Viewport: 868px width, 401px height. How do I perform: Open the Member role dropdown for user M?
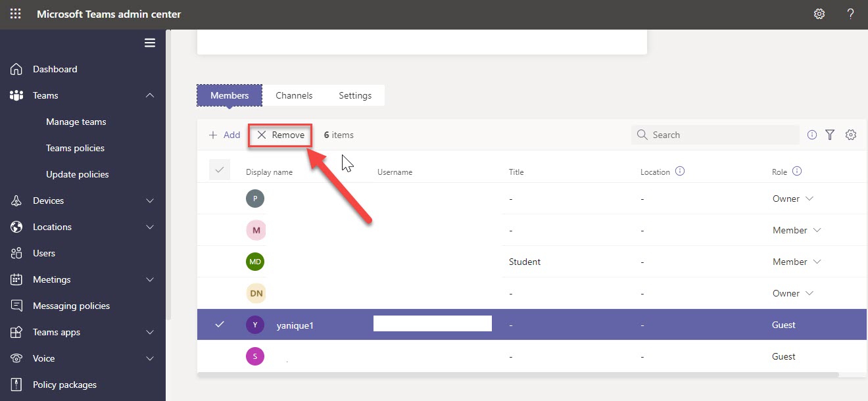(x=797, y=230)
